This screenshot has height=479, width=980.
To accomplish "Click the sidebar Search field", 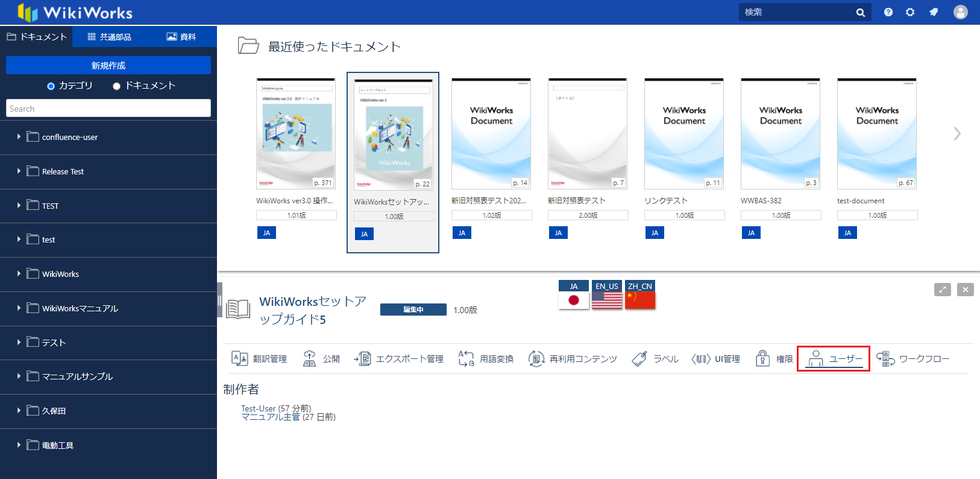I will (x=108, y=109).
